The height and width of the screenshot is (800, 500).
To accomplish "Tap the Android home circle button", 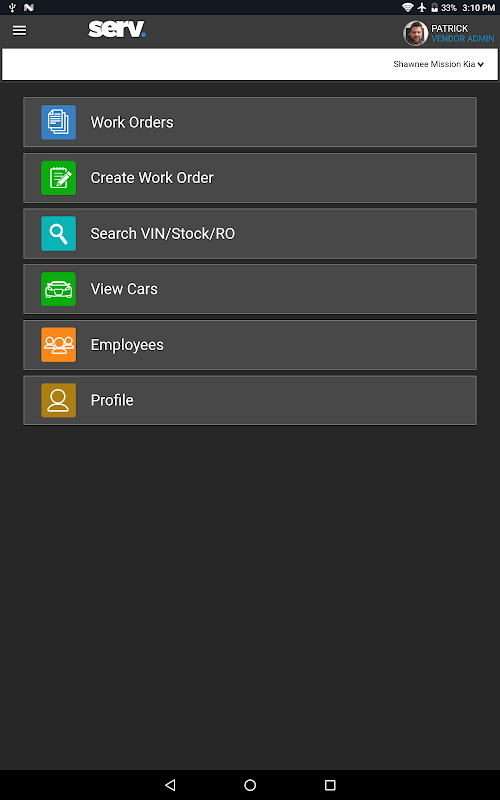I will click(250, 785).
